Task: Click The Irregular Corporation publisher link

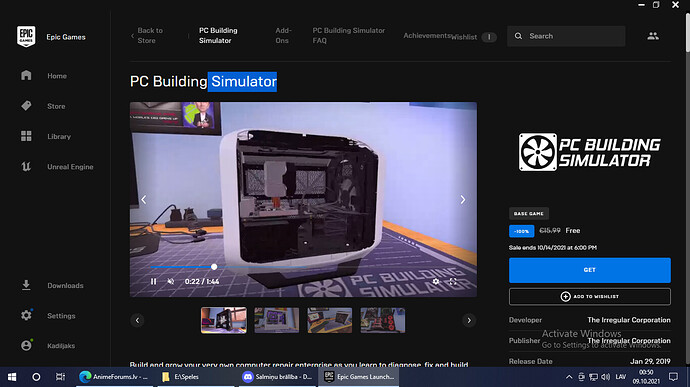Action: pyautogui.click(x=629, y=341)
